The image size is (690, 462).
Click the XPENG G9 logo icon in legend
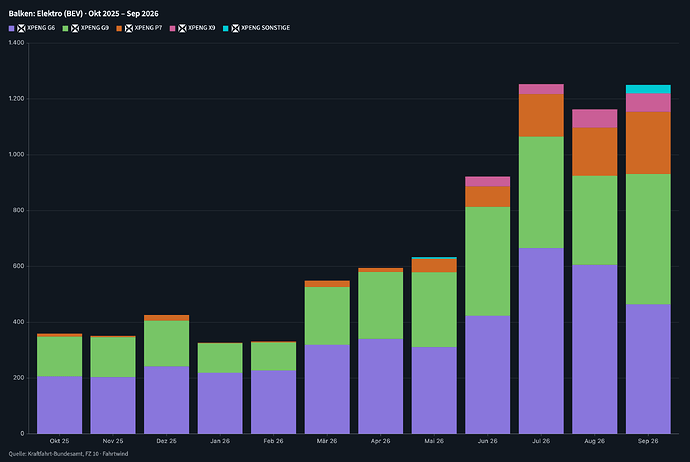75,28
